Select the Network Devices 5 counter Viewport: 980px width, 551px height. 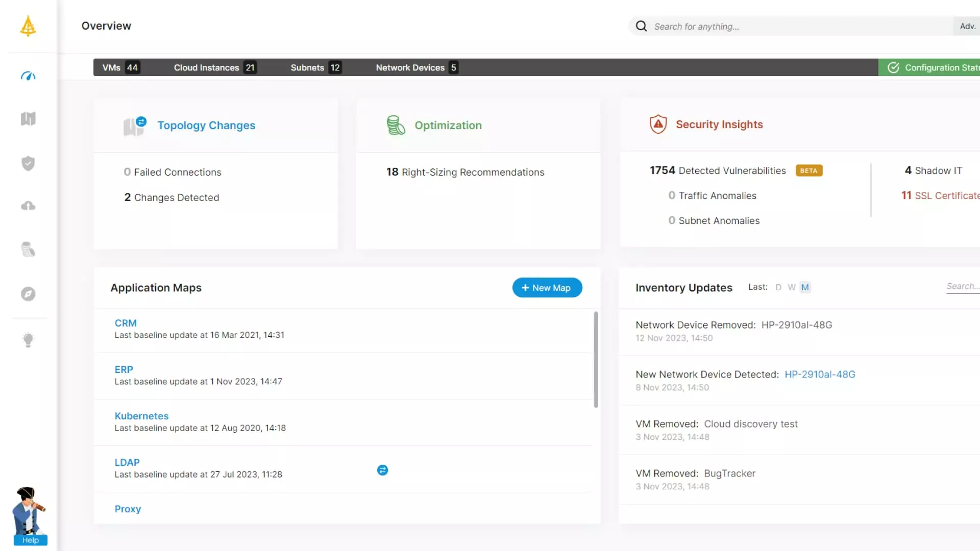[416, 67]
